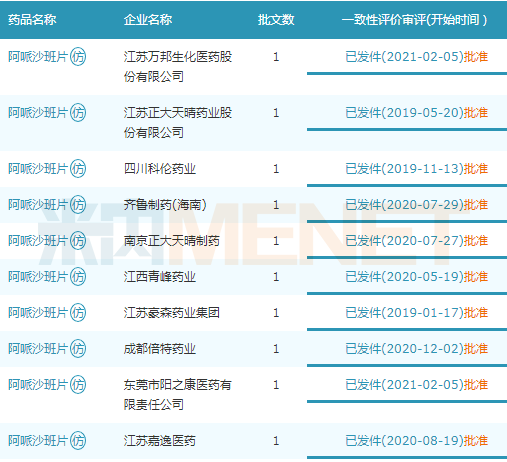Click the 仿 badge in 南京正大天晴制药 row
This screenshot has width=507, height=462.
coord(78,241)
